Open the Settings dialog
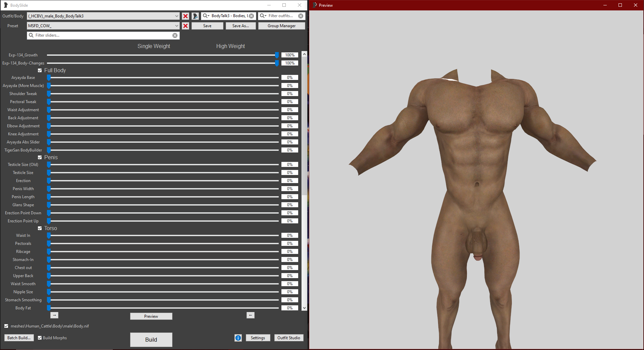Screen dimensions: 644x350 coord(258,338)
